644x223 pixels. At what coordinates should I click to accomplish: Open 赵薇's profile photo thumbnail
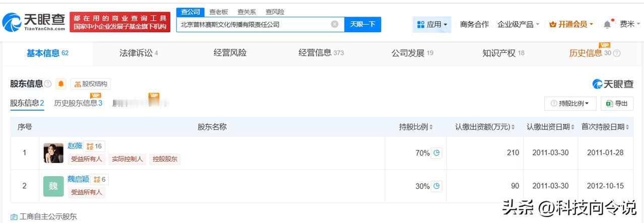click(53, 153)
